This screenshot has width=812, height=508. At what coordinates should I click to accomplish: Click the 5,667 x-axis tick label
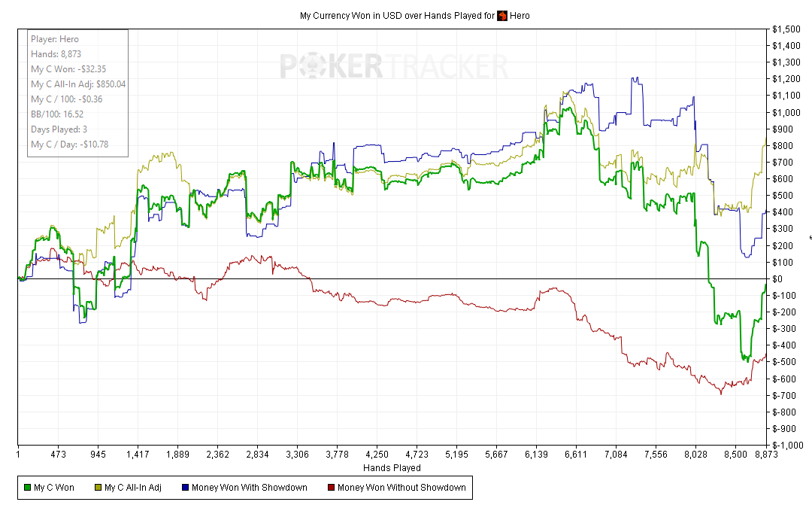[x=496, y=455]
